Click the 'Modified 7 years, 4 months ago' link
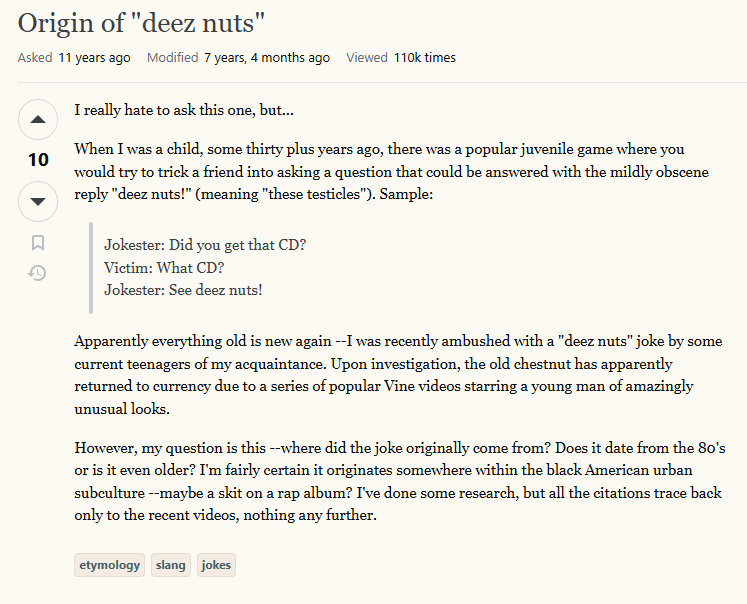 click(x=238, y=58)
